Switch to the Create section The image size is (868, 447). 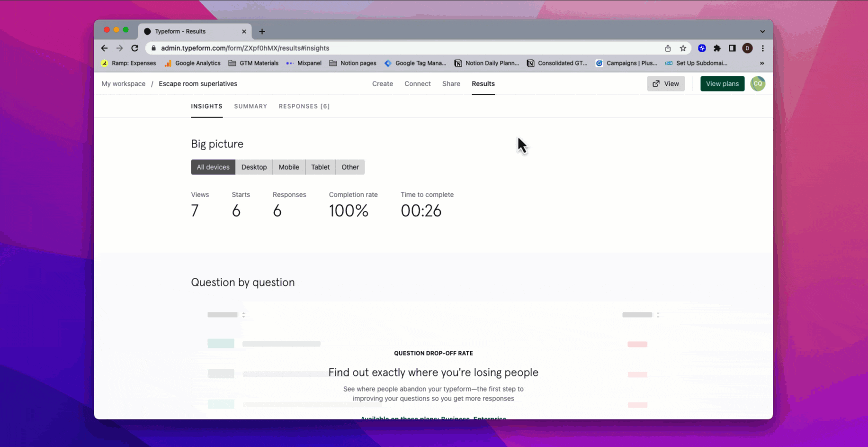click(382, 83)
